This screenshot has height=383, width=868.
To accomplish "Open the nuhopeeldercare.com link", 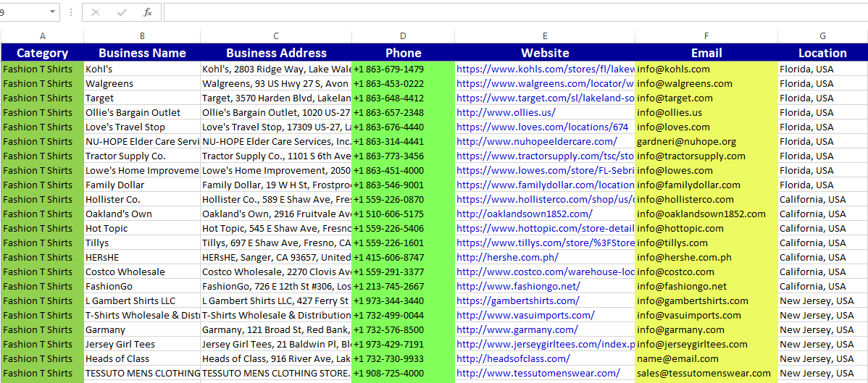I will pos(536,142).
